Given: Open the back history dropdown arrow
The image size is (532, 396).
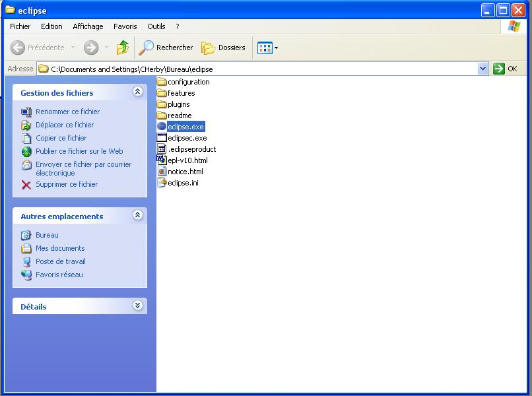Looking at the screenshot, I should (73, 48).
